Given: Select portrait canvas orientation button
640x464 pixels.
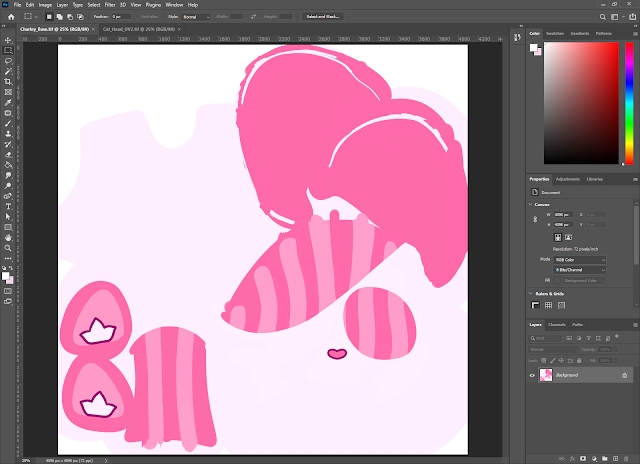Looking at the screenshot, I should pos(558,237).
